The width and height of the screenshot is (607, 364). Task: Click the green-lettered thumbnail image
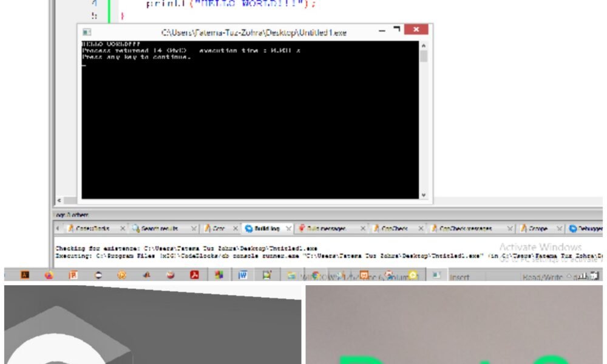tap(454, 325)
